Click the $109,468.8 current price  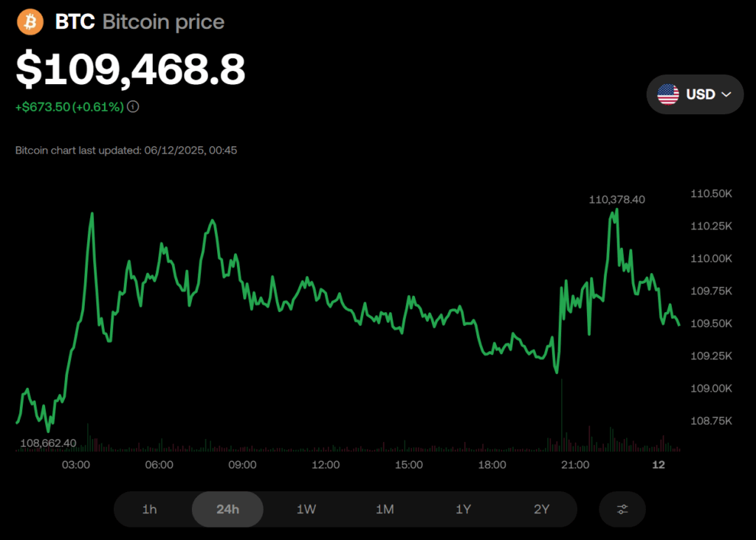130,69
